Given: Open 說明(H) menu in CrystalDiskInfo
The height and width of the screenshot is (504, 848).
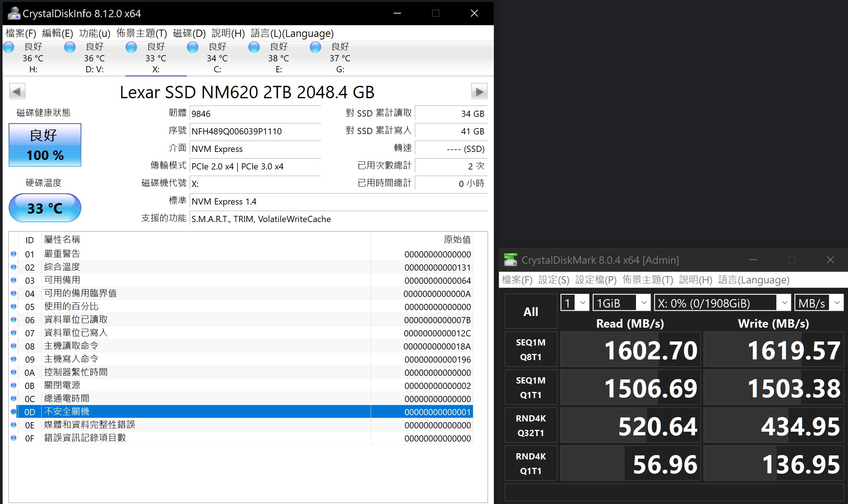Looking at the screenshot, I should tap(228, 33).
